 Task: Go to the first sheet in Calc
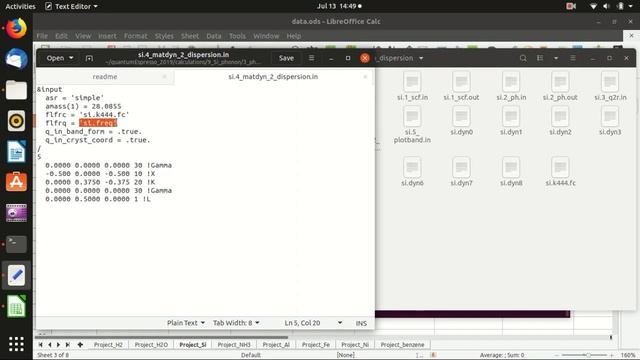(40, 344)
